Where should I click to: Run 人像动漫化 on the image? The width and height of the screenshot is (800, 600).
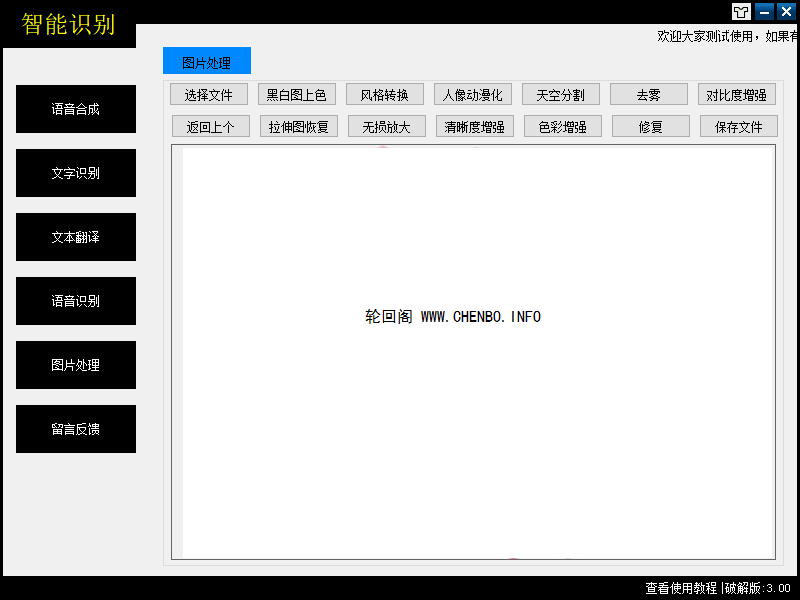coord(473,95)
